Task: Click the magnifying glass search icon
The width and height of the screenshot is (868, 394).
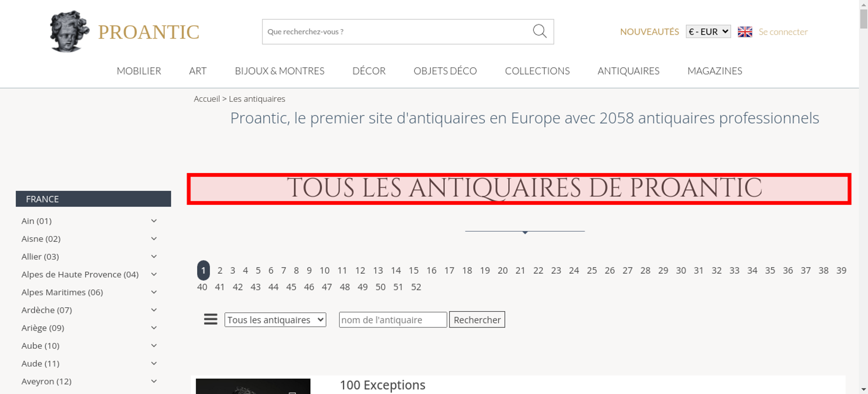Action: coord(539,31)
